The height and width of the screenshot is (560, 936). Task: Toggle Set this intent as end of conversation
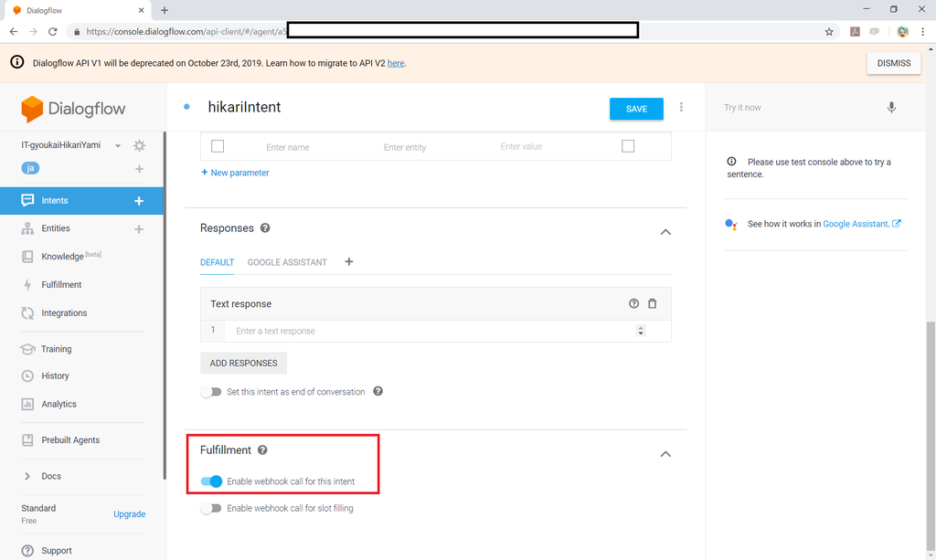tap(211, 392)
